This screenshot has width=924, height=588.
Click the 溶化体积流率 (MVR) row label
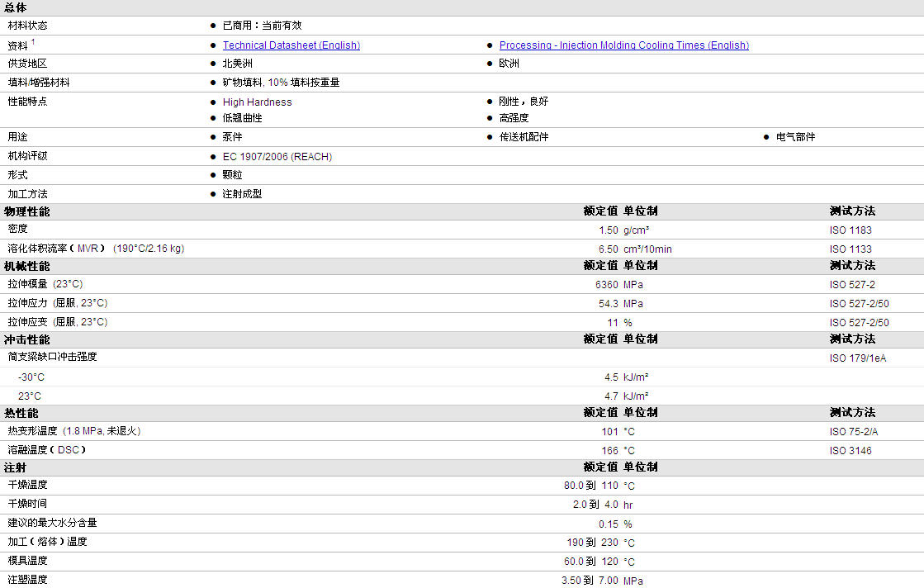coord(96,249)
